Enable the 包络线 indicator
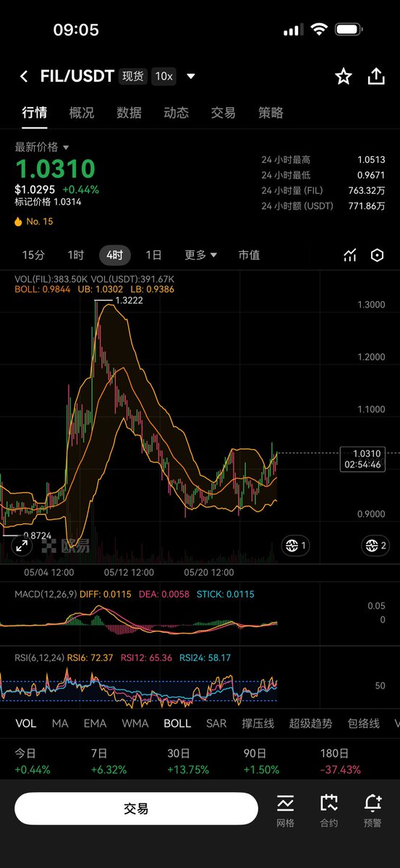Screen dimensions: 400x868 (363, 723)
